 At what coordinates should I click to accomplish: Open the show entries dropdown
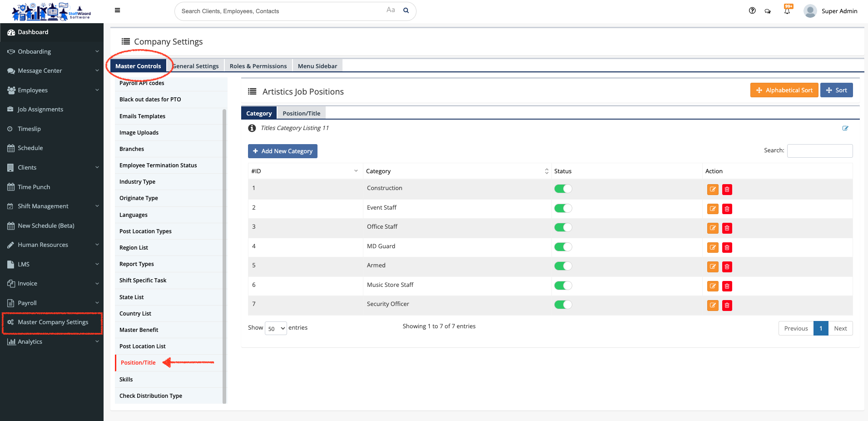(276, 328)
